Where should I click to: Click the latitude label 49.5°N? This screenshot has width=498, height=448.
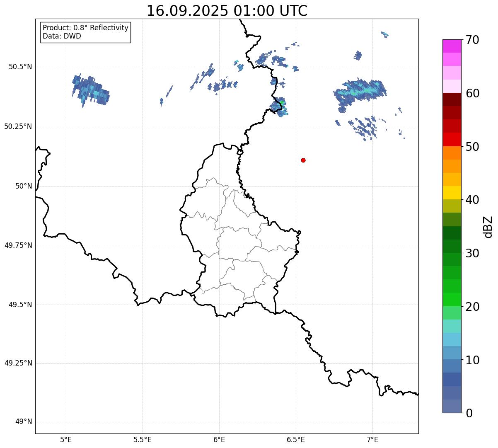click(x=20, y=305)
